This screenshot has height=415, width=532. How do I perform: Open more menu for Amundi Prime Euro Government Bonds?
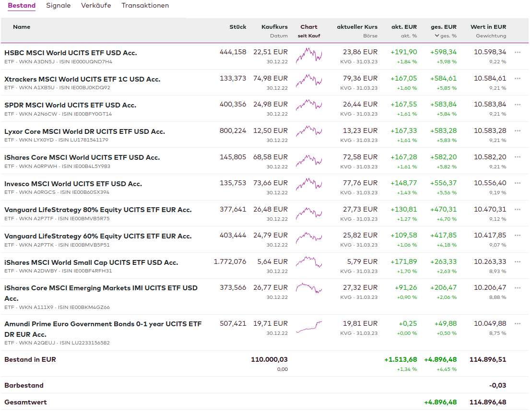[517, 324]
